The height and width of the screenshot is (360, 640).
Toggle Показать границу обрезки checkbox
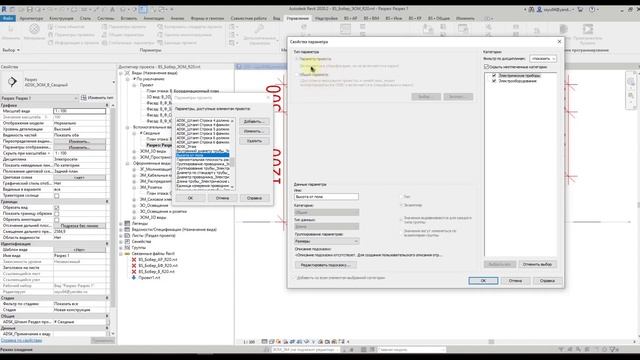pyautogui.click(x=57, y=213)
